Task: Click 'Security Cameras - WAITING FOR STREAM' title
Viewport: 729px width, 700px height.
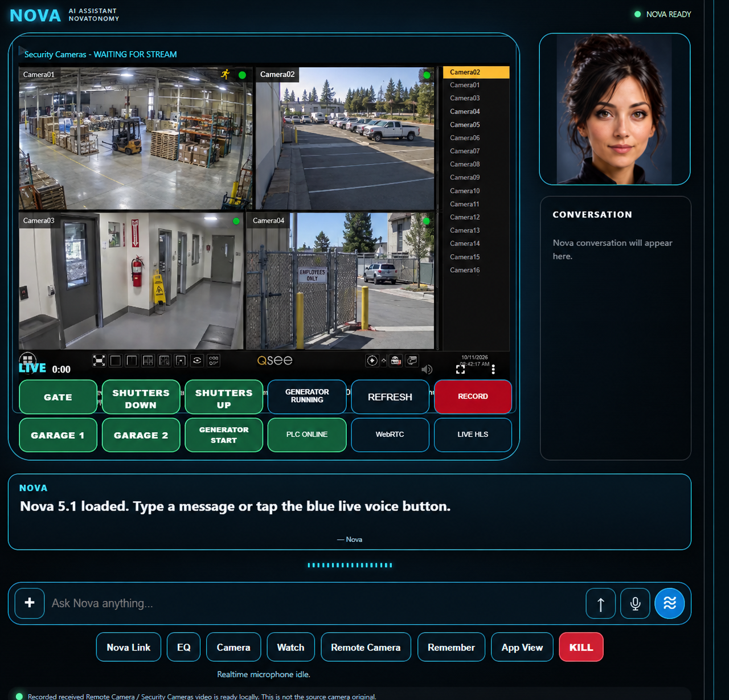Action: (100, 55)
